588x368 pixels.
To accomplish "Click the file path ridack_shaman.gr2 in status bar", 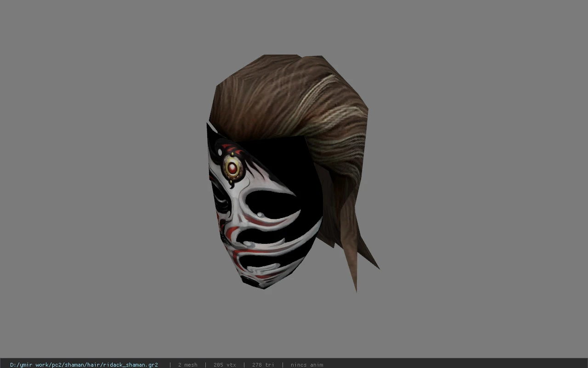I will (x=84, y=365).
